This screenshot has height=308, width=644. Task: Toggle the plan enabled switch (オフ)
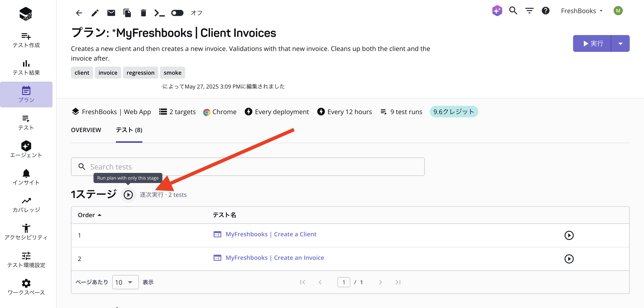click(x=177, y=13)
